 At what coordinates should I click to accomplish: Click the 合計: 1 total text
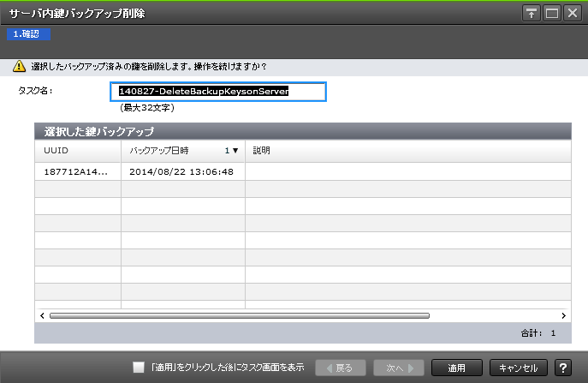(538, 333)
